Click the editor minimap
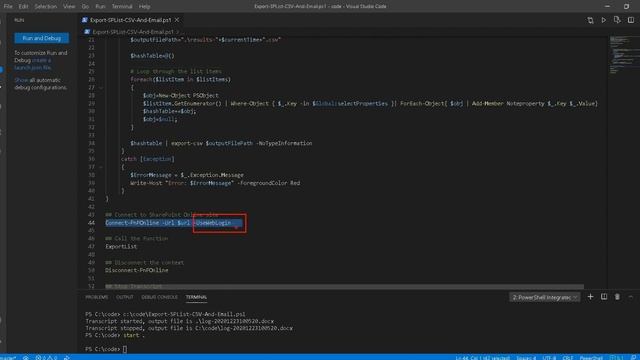Image resolution: width=640 pixels, height=360 pixels. click(624, 55)
